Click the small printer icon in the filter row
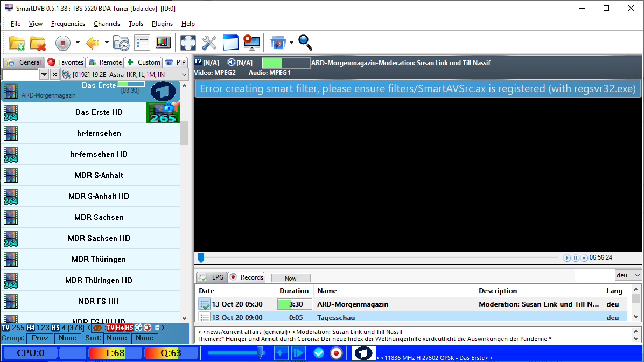 [157, 328]
